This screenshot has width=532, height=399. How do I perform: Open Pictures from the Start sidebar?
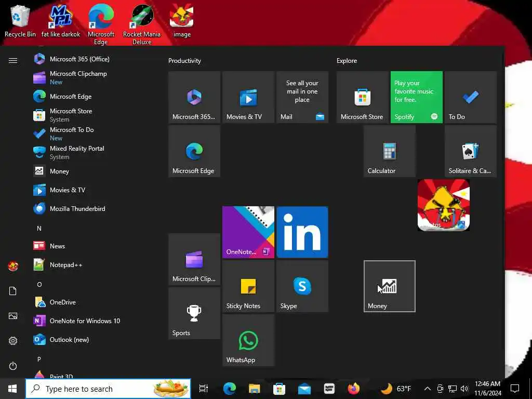pyautogui.click(x=13, y=316)
